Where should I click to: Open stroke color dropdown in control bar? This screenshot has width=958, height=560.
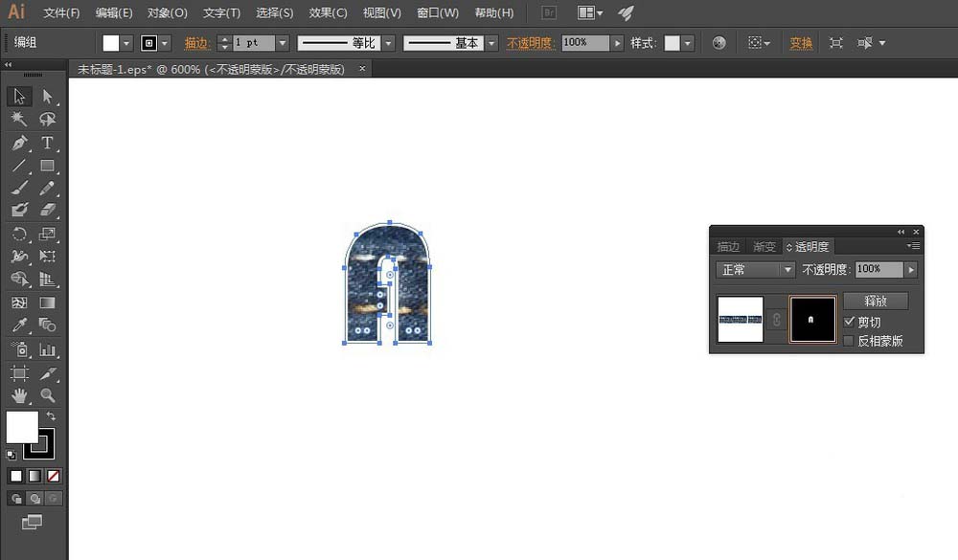165,43
